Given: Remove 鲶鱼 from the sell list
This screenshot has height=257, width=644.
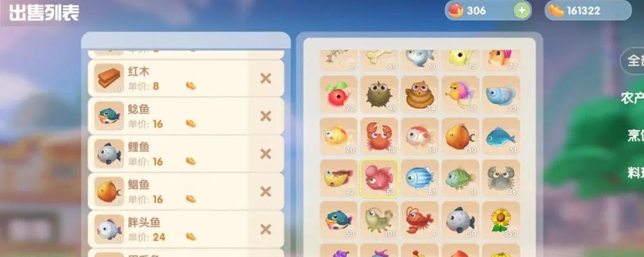Looking at the screenshot, I should pos(266,116).
